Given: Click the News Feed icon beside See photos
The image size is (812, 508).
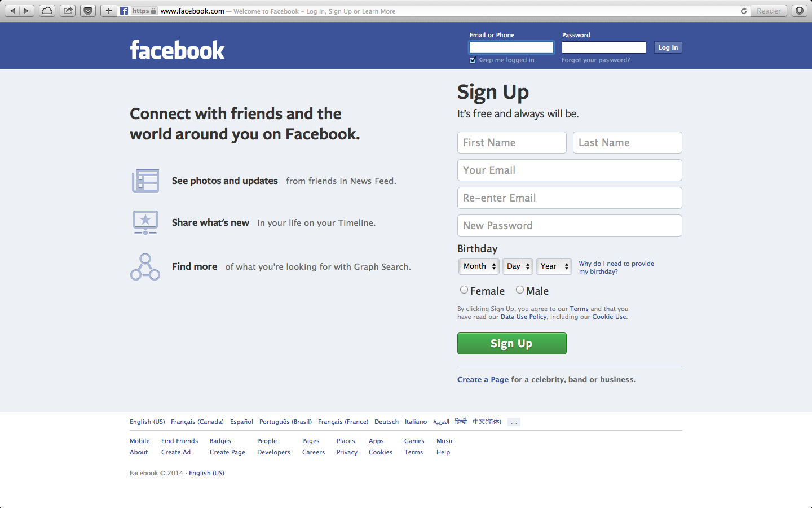Looking at the screenshot, I should click(145, 181).
